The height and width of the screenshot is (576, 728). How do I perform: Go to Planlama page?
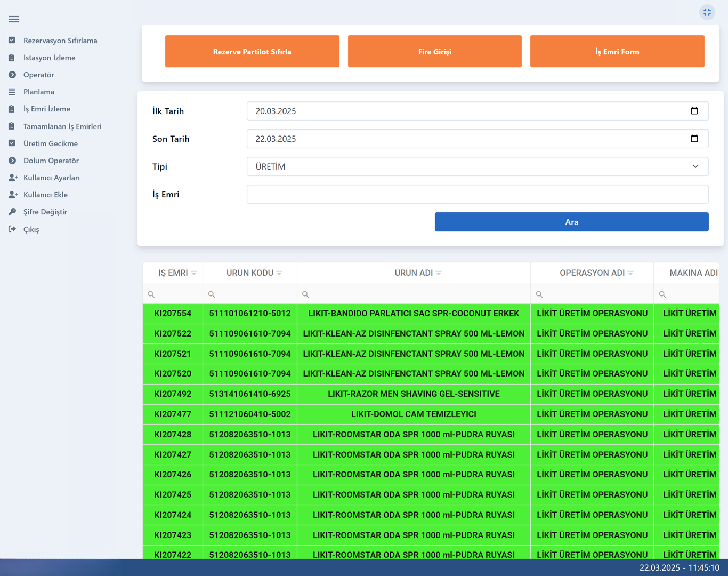point(39,92)
